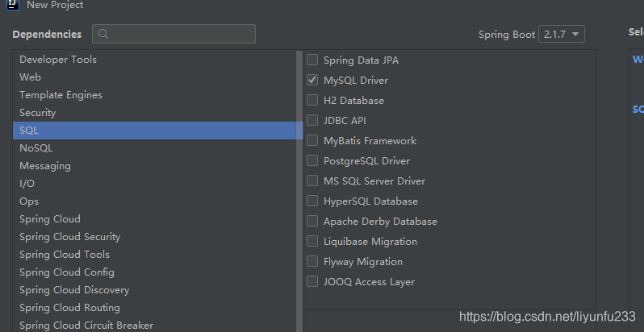The width and height of the screenshot is (644, 332).
Task: Open the Template Engines category
Action: 154,94
